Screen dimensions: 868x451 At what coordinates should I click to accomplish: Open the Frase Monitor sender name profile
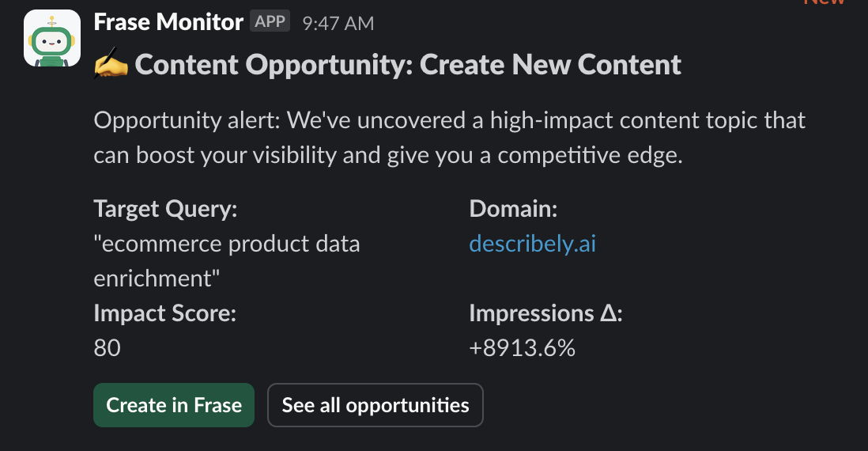(168, 22)
